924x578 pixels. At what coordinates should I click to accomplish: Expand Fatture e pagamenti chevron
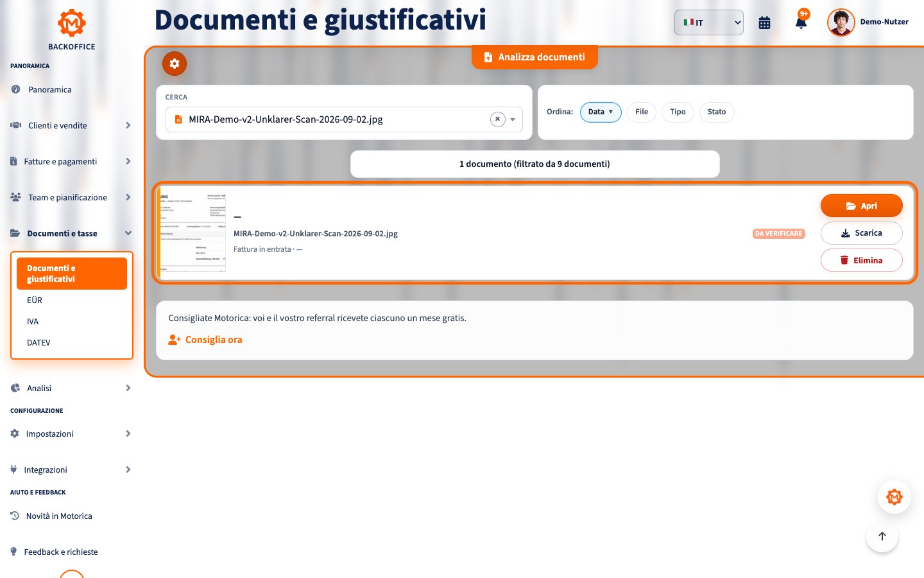128,161
